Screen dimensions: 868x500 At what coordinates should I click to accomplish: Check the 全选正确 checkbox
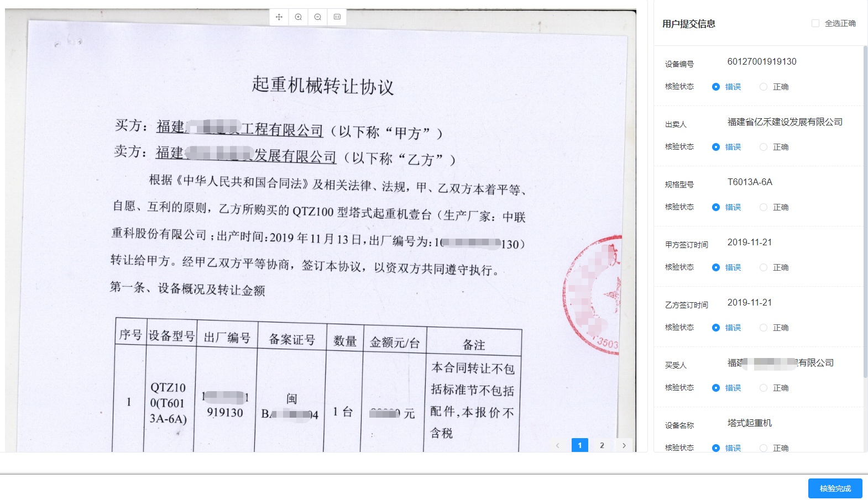pos(815,23)
